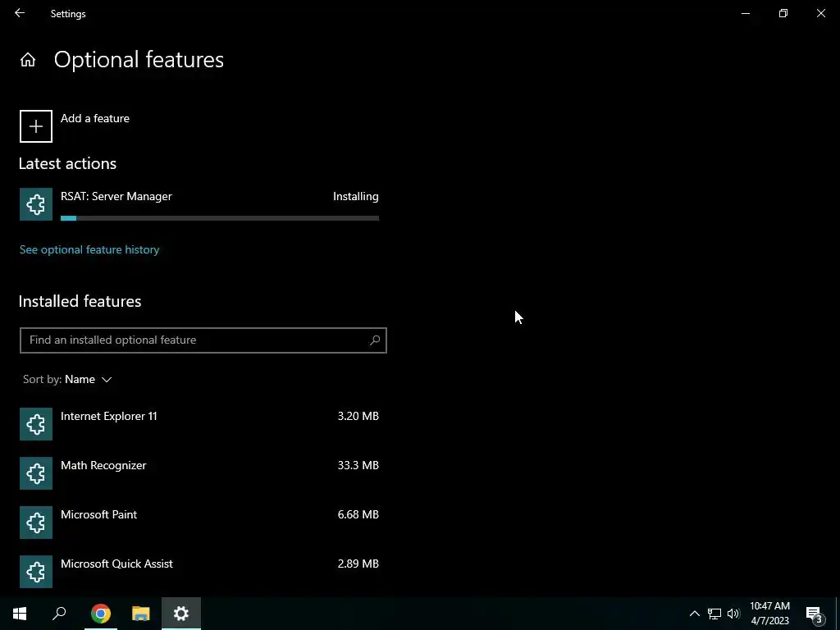This screenshot has width=840, height=630.
Task: Close the Settings window
Action: tap(820, 13)
